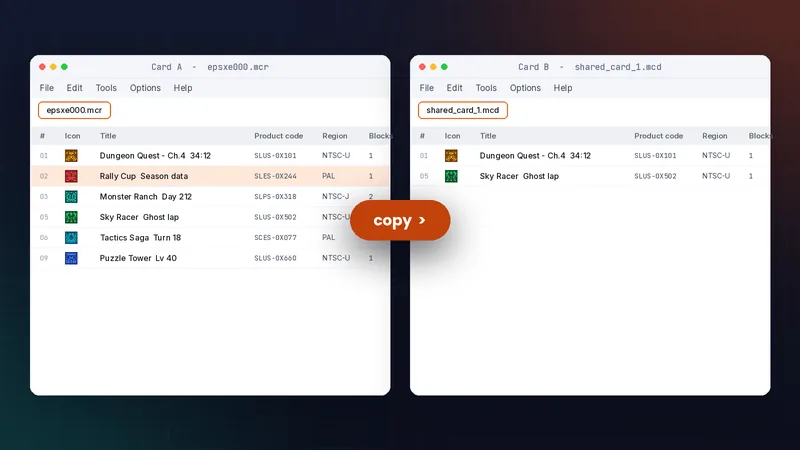
Task: Click product code SCES-0X077
Action: click(x=276, y=237)
